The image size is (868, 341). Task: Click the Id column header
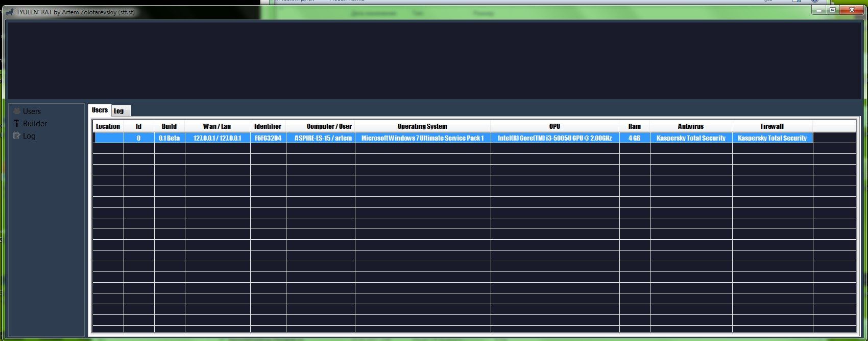138,126
